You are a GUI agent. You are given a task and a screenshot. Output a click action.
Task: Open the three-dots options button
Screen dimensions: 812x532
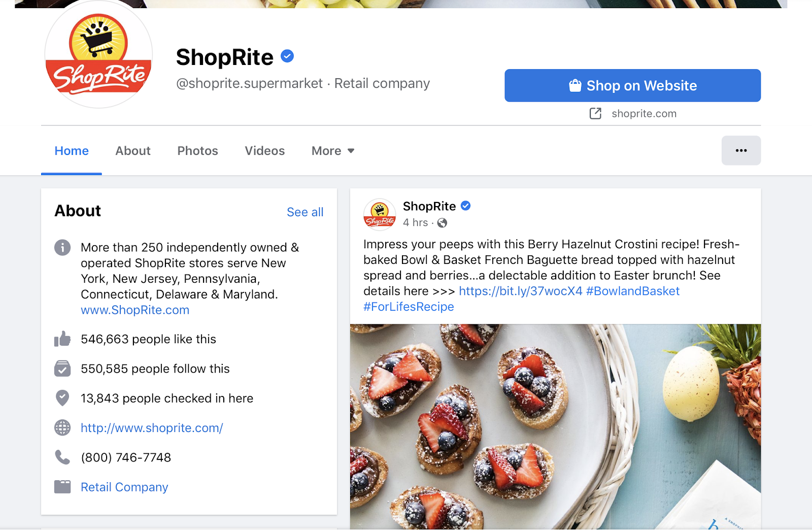pyautogui.click(x=741, y=150)
